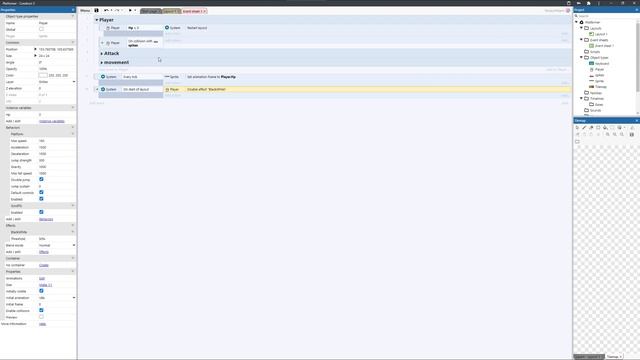Image resolution: width=640 pixels, height=360 pixels.
Task: Switch to the Layout 1 tab
Action: (171, 11)
